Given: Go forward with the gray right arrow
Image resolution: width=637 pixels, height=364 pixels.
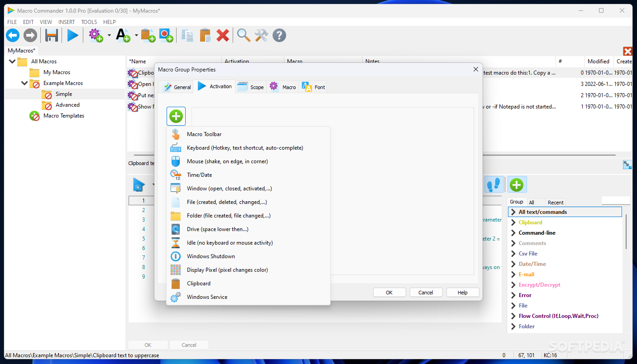Looking at the screenshot, I should (30, 35).
